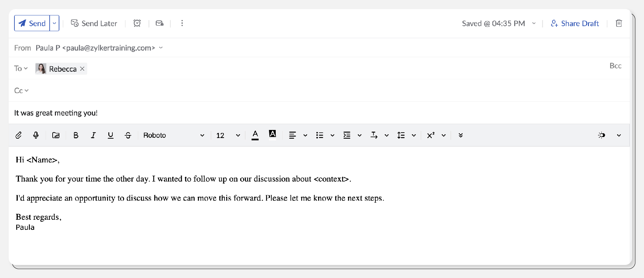The height and width of the screenshot is (278, 644).
Task: Click the Send Later option
Action: pos(94,23)
